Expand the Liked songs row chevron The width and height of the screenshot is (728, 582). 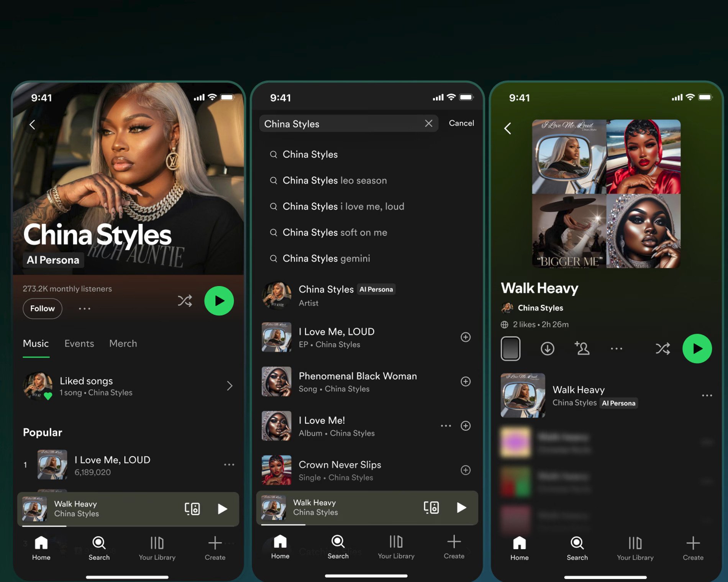(x=230, y=386)
